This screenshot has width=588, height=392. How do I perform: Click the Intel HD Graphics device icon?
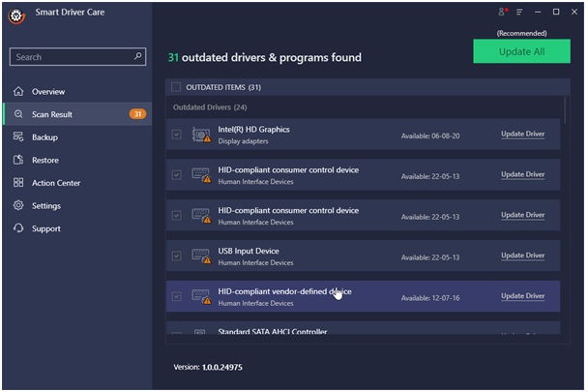coord(200,135)
